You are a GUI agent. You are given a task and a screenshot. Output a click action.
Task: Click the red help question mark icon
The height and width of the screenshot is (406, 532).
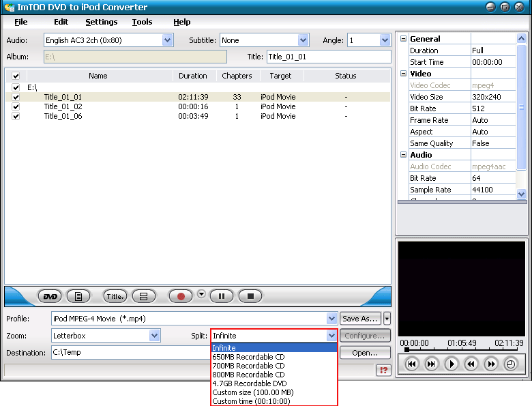coord(383,370)
